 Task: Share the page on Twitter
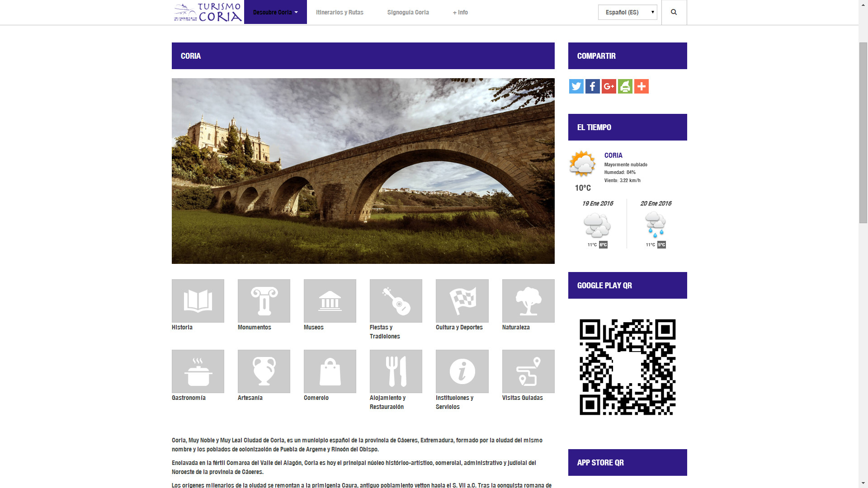[x=576, y=86]
